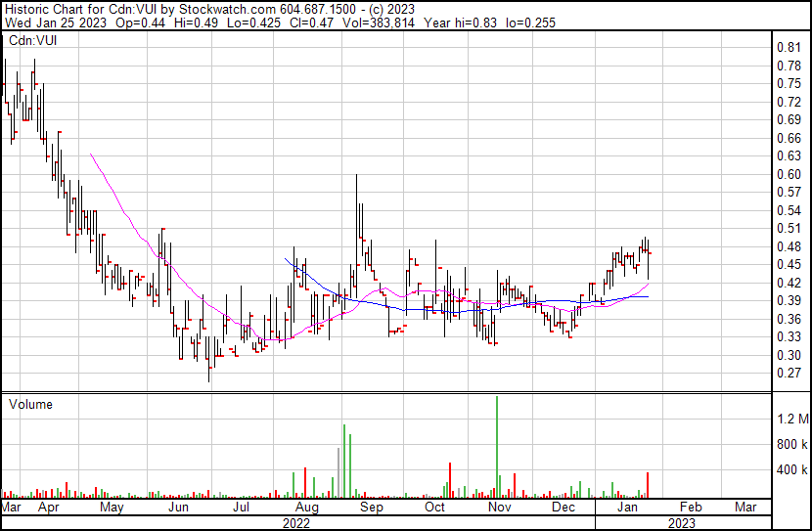
Task: Click the 0.81 price axis label
Action: coord(789,47)
